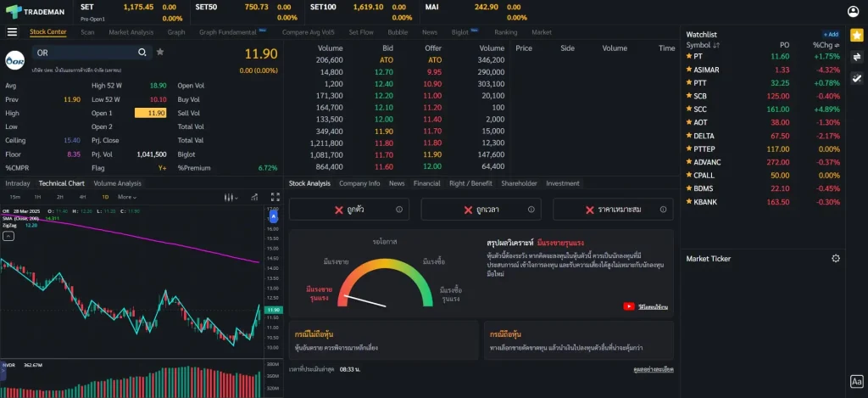Switch to the Intraday tab
The image size is (868, 398).
(18, 183)
